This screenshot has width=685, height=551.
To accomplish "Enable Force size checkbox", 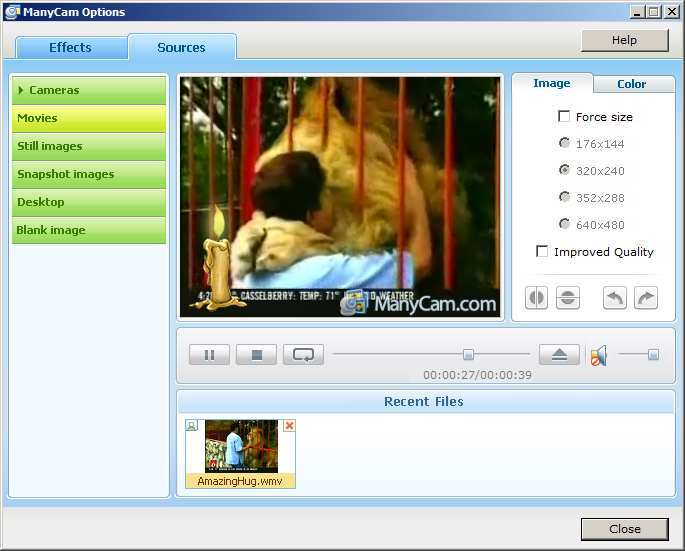I will 564,116.
